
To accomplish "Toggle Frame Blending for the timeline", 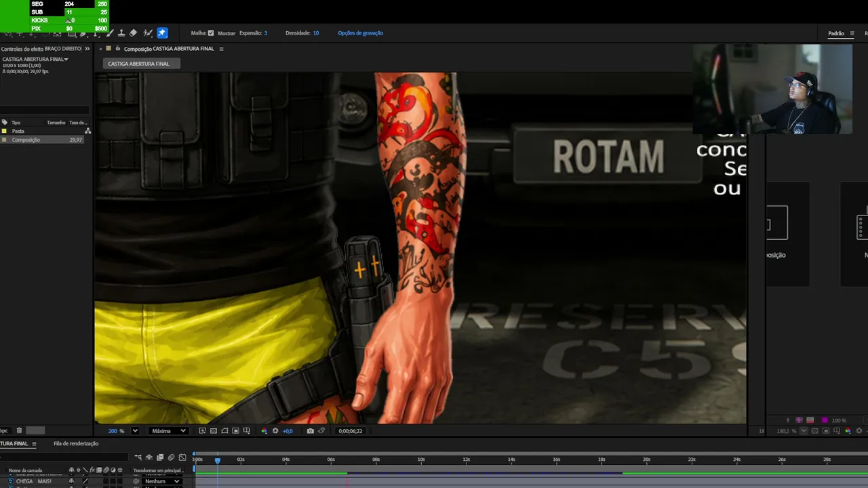I will pos(160,457).
